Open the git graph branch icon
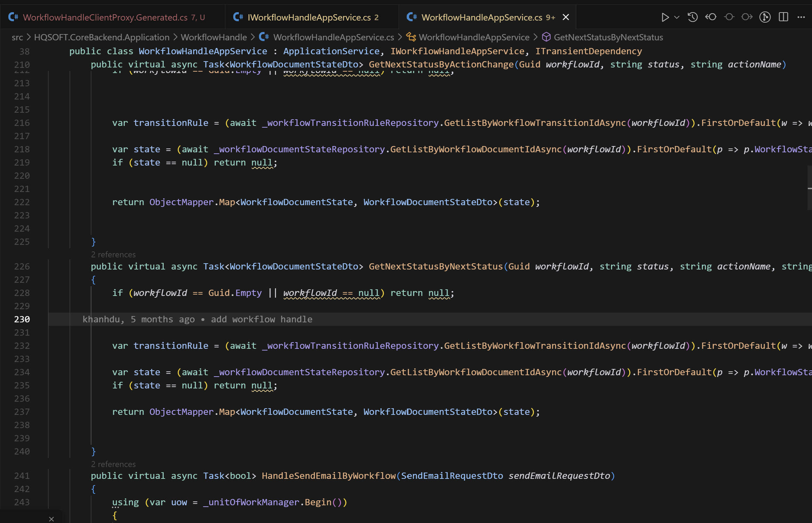This screenshot has height=523, width=812. [765, 17]
